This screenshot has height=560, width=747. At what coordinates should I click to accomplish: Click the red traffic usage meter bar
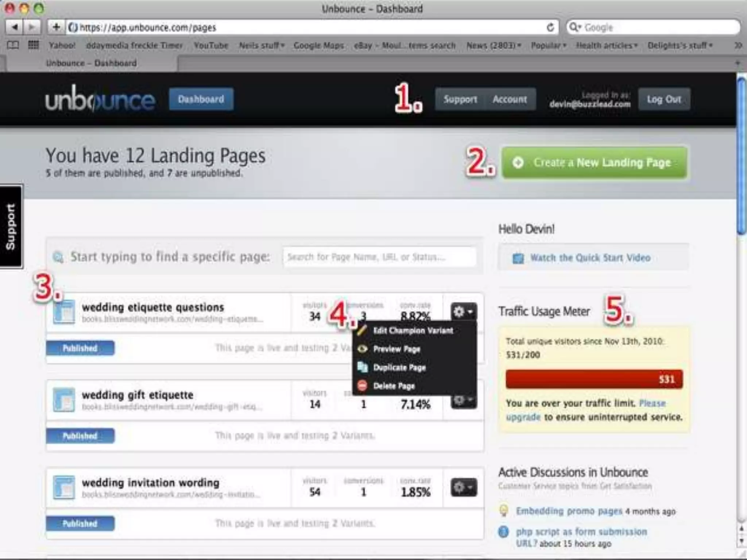[x=594, y=379]
